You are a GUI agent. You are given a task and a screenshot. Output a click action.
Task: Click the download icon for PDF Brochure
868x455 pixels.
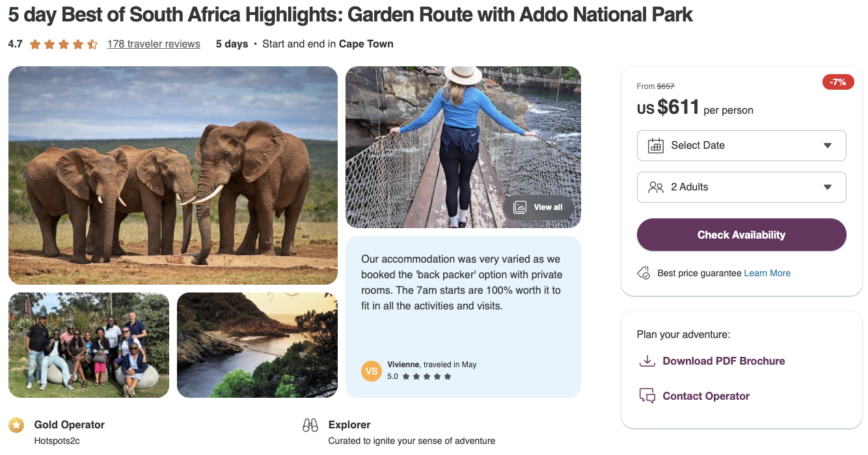[x=647, y=361]
